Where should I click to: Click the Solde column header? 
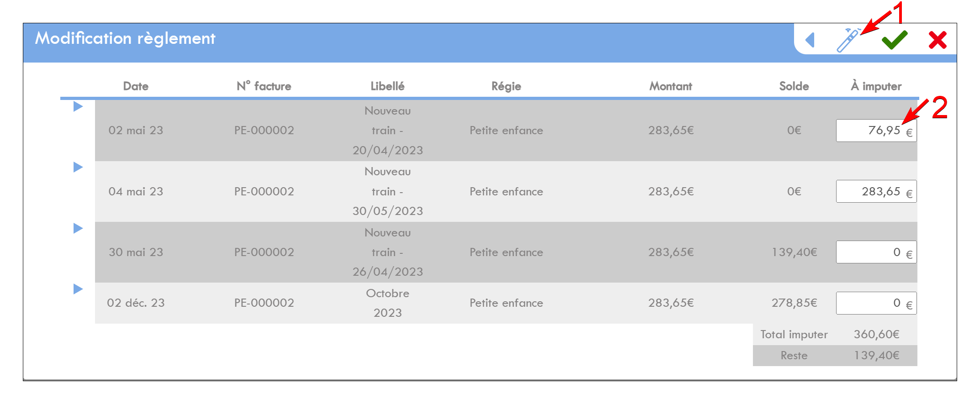tap(794, 86)
